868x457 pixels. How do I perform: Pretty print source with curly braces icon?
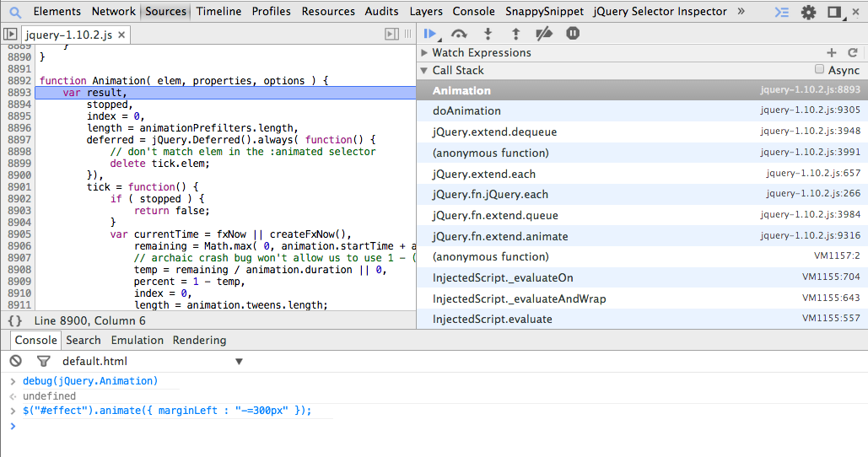click(x=14, y=321)
